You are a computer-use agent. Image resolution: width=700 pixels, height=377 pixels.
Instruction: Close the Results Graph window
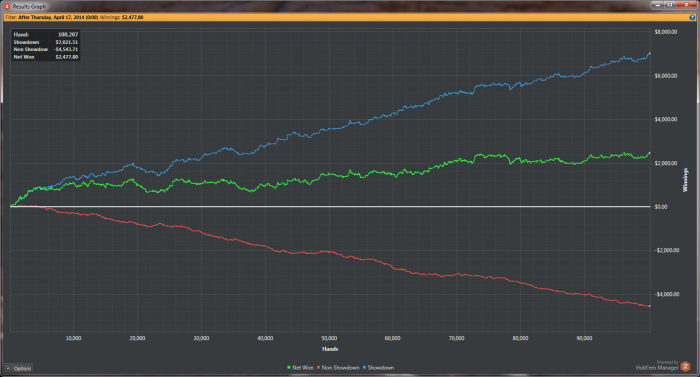(687, 4)
